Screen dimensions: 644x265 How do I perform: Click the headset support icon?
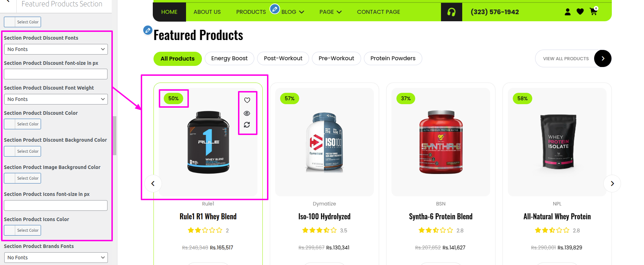coord(451,12)
